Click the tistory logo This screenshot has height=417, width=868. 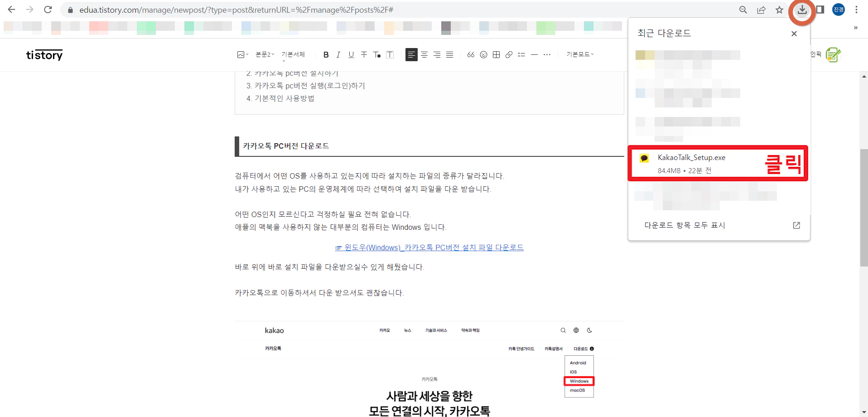click(x=44, y=55)
